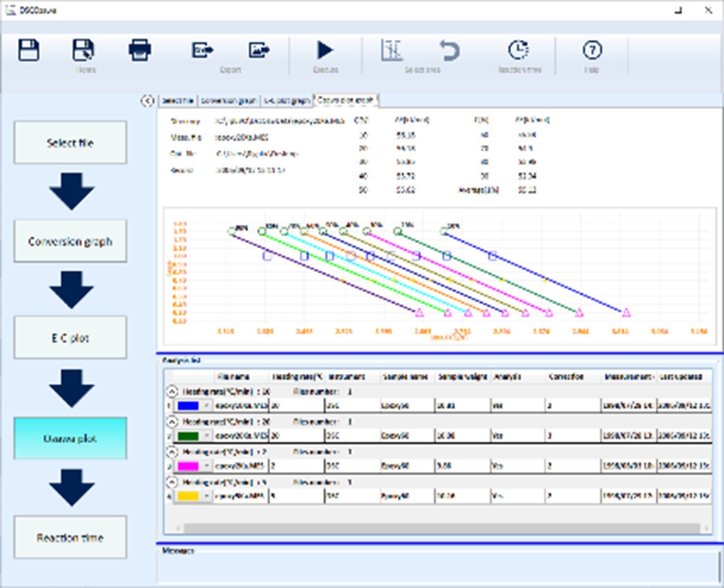724x588 pixels.
Task: Collapse the heating rate group above the dark green row
Action: [x=172, y=421]
